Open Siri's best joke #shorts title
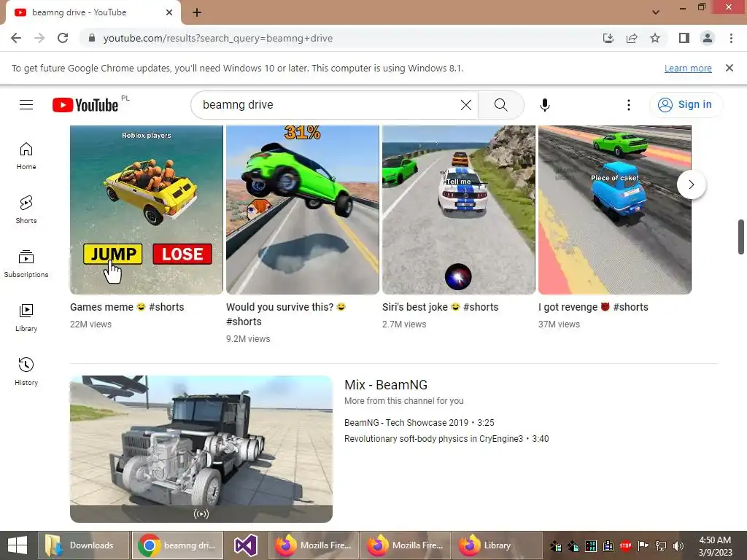Screen dimensions: 747x560 pos(440,307)
